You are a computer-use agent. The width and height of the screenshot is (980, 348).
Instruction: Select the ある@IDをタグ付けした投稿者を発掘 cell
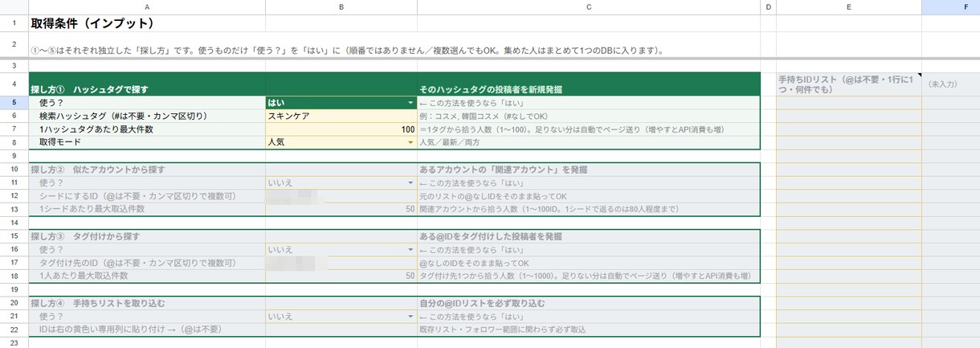coord(589,236)
